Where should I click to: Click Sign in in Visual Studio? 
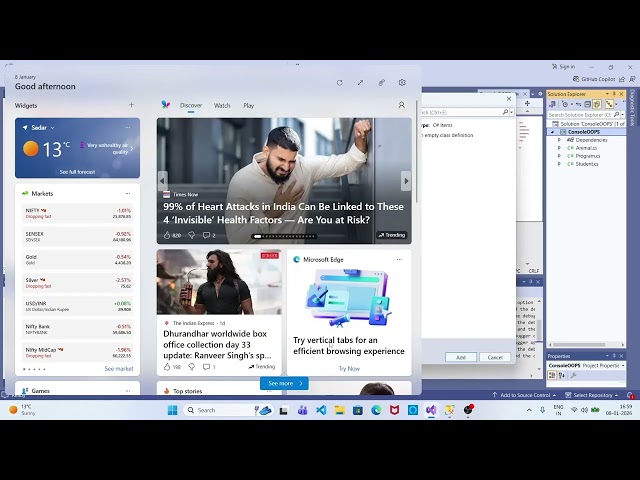click(x=563, y=67)
